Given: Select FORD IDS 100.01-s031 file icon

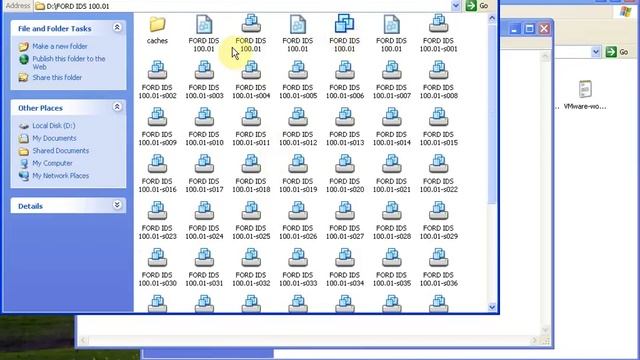Looking at the screenshot, I should point(204,258).
